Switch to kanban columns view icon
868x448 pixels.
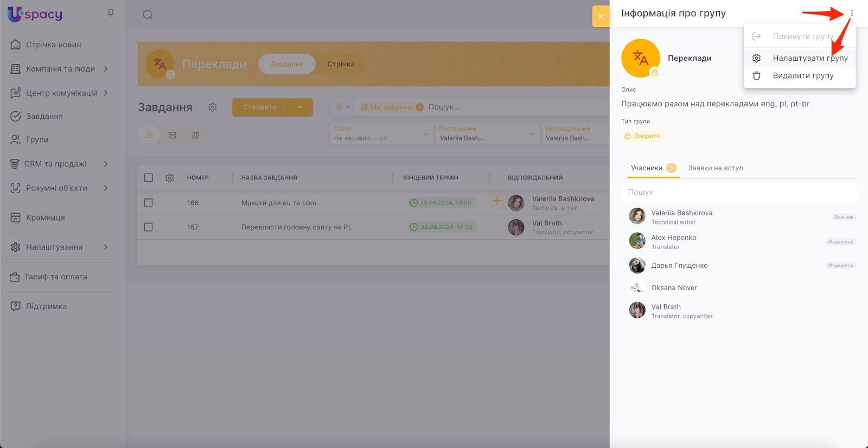tap(196, 135)
